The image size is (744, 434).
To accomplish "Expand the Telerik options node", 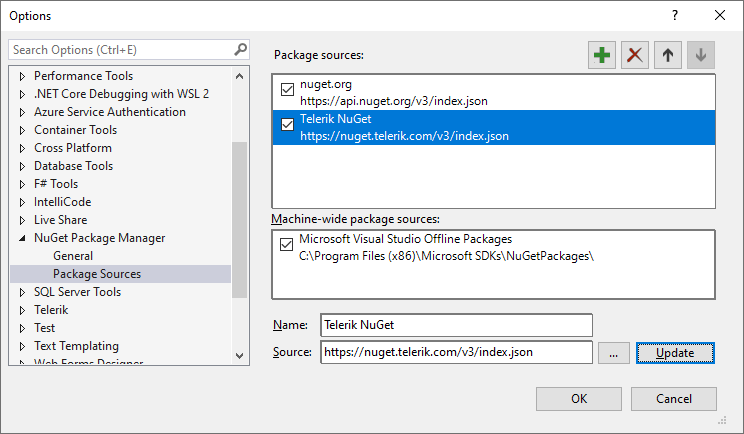I will click(22, 310).
